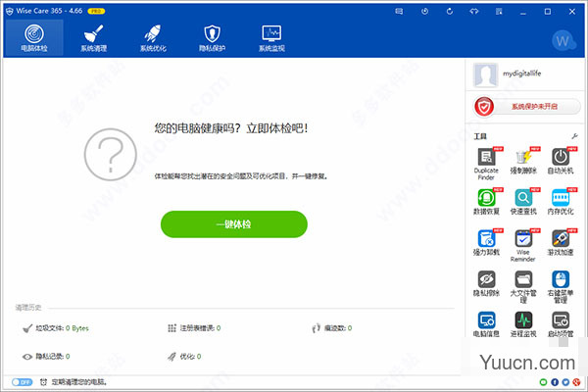Open the Facebook icon at bottom right
This screenshot has height=392, width=588.
tap(555, 382)
